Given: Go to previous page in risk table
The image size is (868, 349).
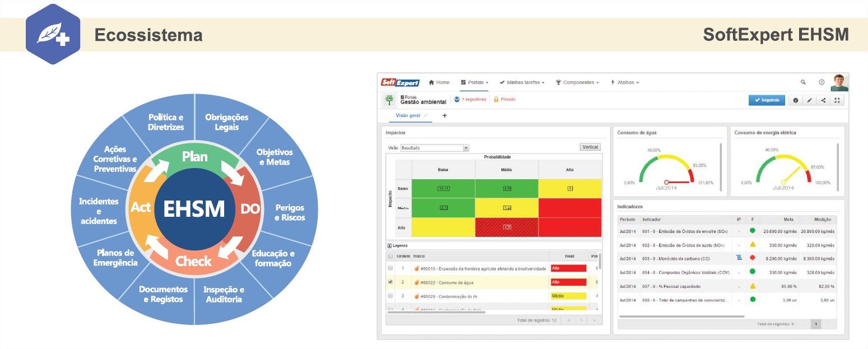Looking at the screenshot, I should click(569, 320).
